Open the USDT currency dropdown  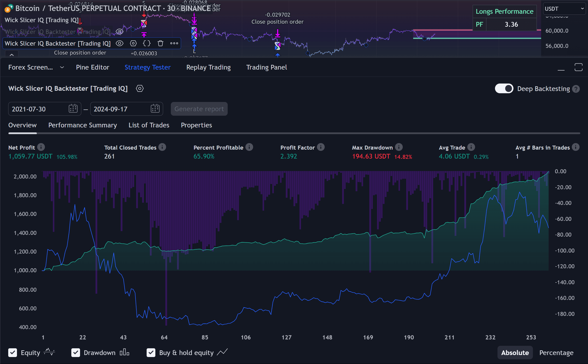click(564, 9)
